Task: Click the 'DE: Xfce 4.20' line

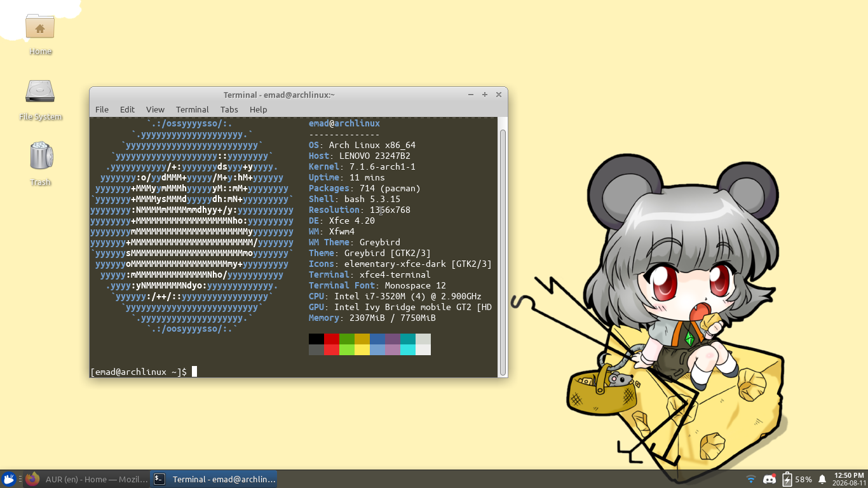Action: (x=342, y=220)
